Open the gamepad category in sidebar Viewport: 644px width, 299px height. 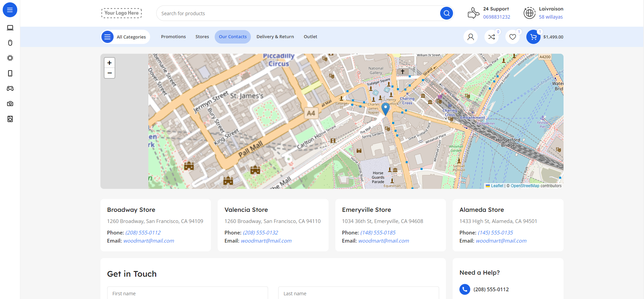(10, 89)
